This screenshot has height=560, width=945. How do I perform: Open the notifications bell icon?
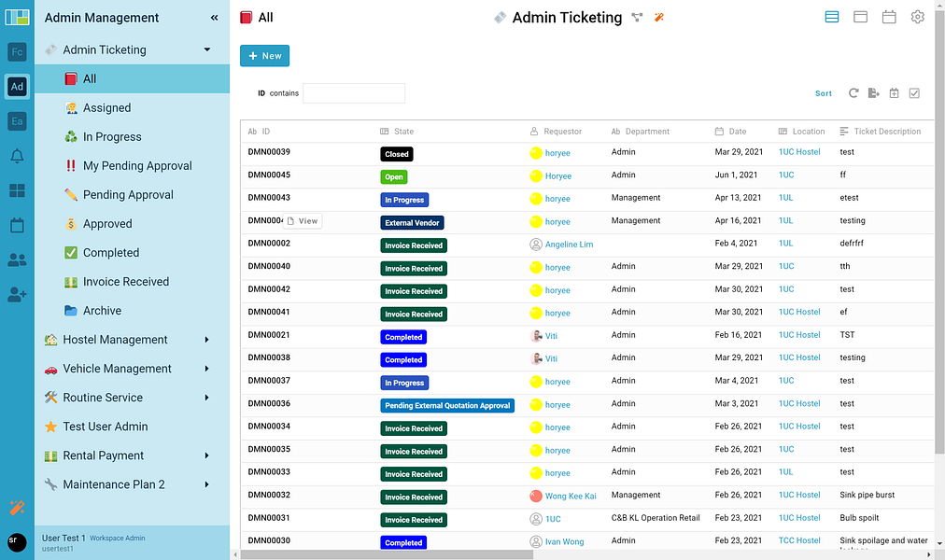tap(17, 156)
